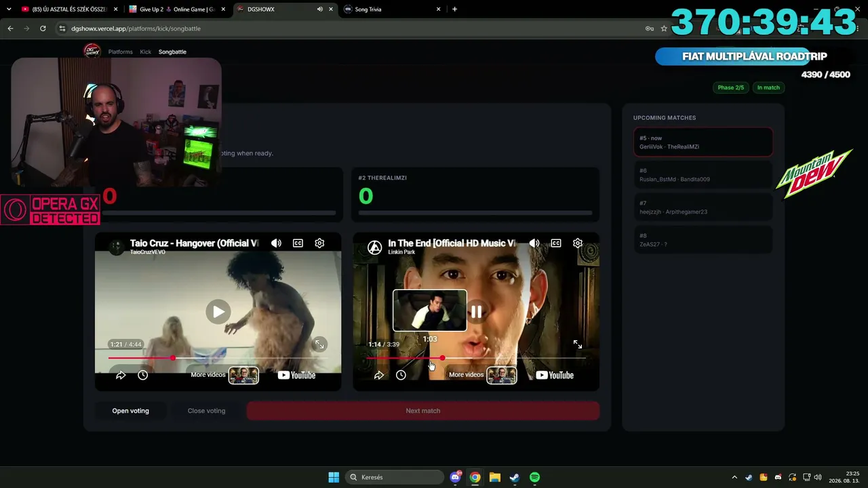Open Steam from the taskbar
Screen dimensions: 868x488
(x=515, y=477)
